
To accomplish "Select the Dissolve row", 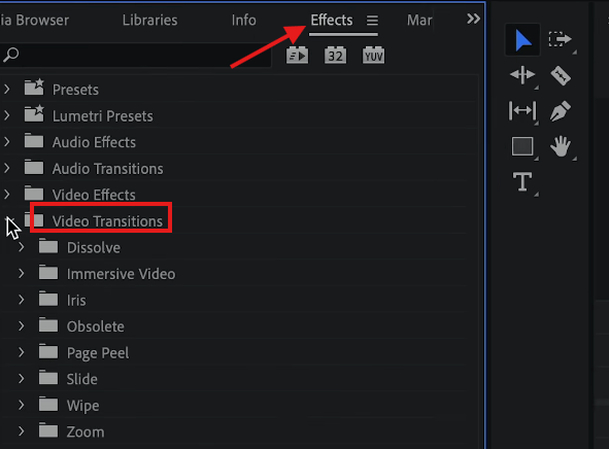I will point(239,247).
